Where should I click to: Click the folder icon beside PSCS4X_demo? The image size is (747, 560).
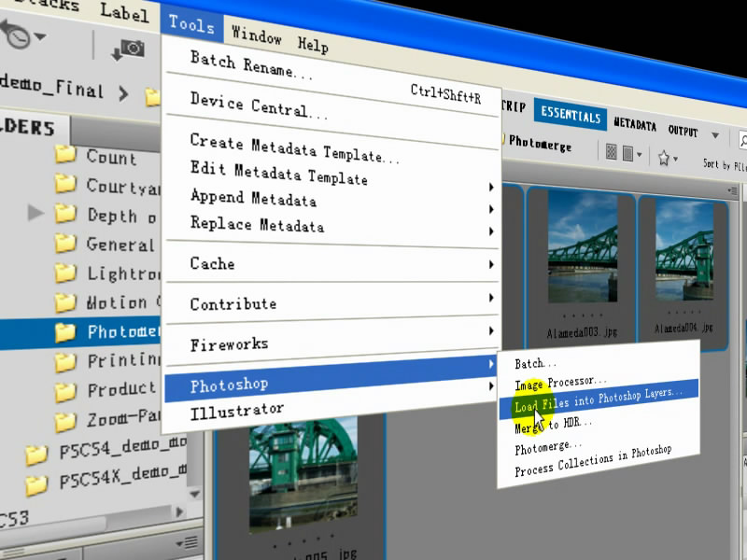tap(36, 485)
